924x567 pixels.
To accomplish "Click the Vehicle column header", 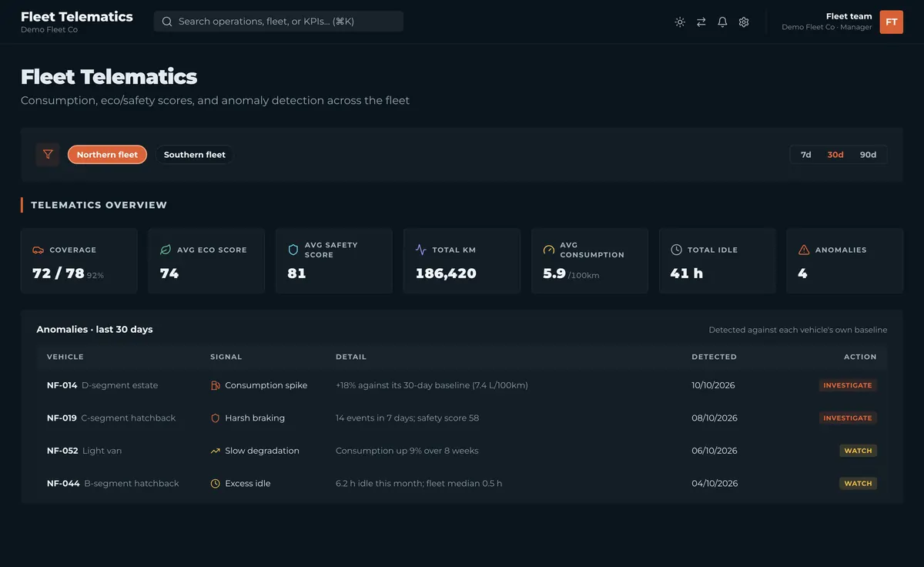I will (65, 357).
